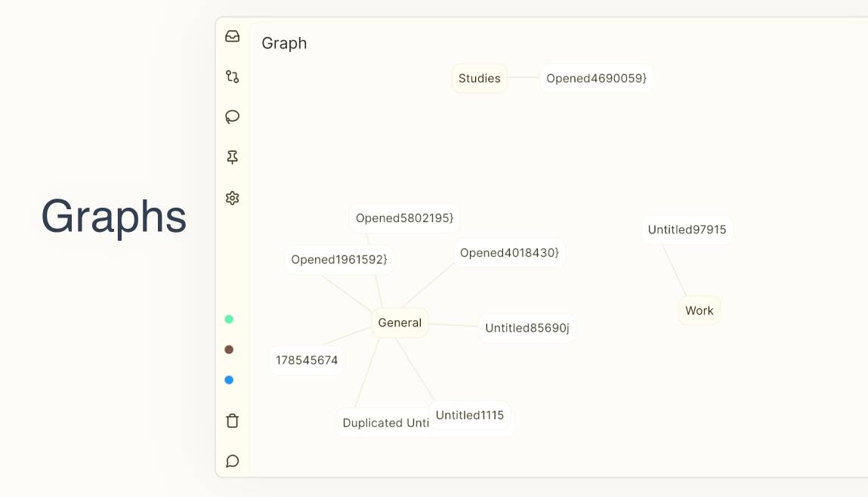Open the 178545674 node

pyautogui.click(x=307, y=360)
